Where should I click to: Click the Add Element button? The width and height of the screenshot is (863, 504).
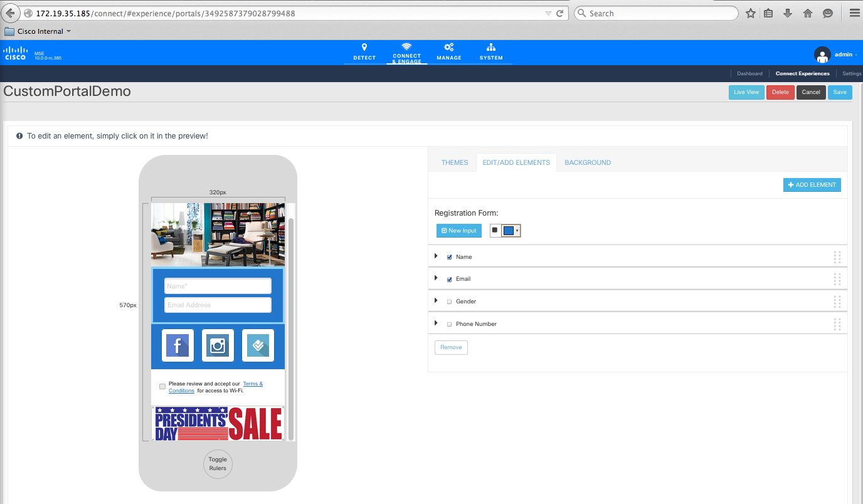[x=812, y=185]
